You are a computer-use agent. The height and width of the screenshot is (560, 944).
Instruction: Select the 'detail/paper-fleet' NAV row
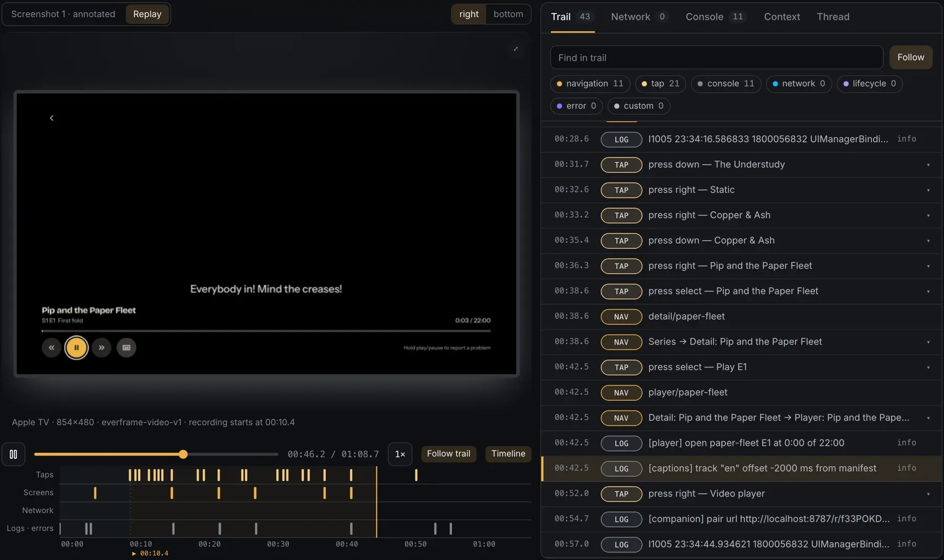coord(742,316)
